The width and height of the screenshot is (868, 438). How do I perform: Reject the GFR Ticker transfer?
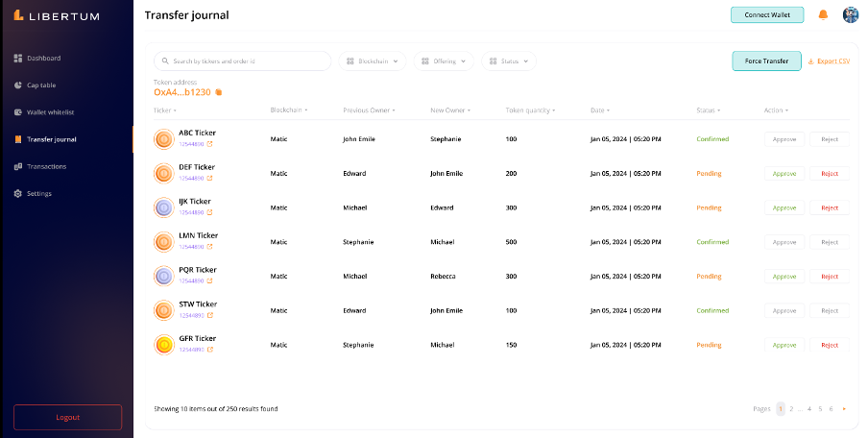(x=830, y=345)
